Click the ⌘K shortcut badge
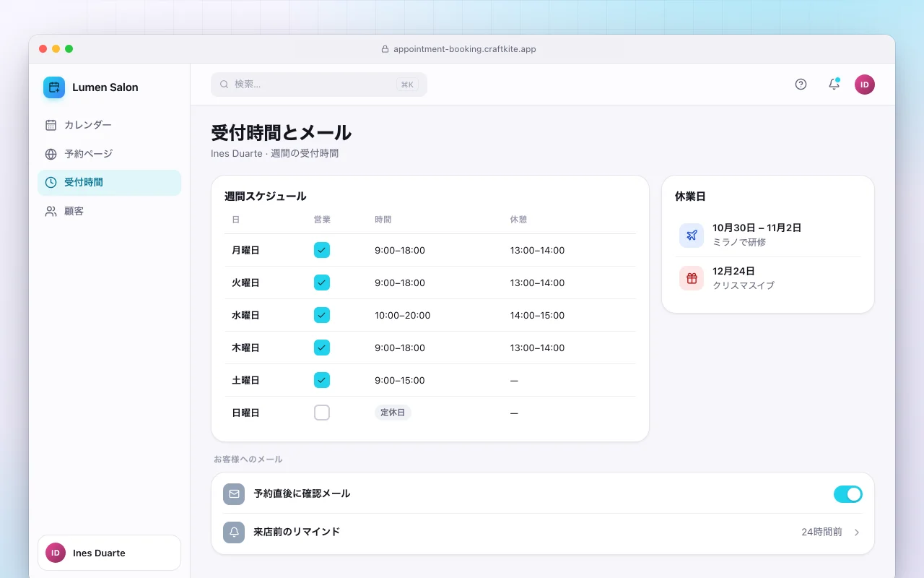924x578 pixels. [x=407, y=85]
